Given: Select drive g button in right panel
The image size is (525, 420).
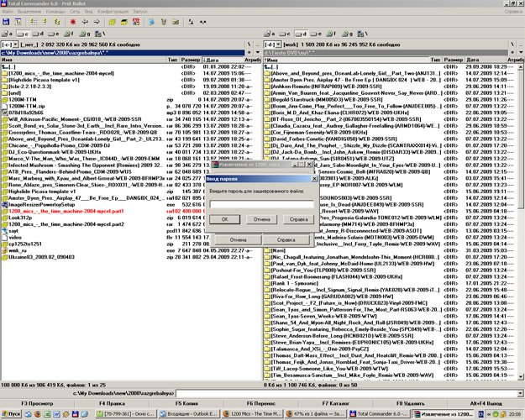Looking at the screenshot, I should click(x=347, y=34).
